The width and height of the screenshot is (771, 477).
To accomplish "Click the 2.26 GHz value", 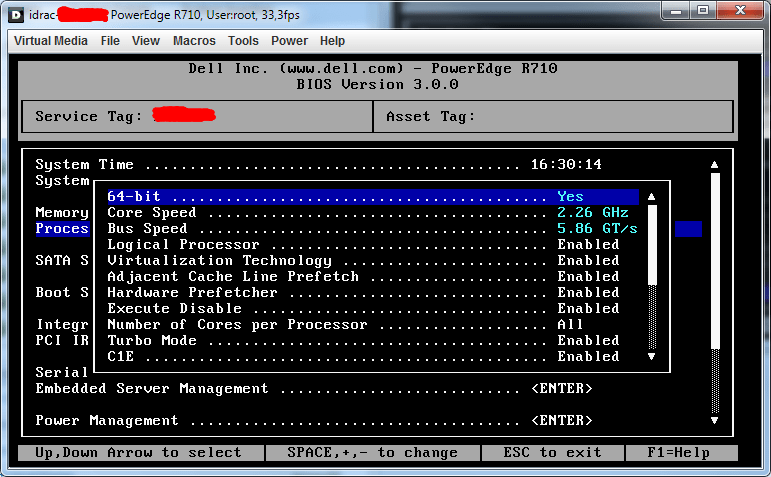I will (x=593, y=212).
